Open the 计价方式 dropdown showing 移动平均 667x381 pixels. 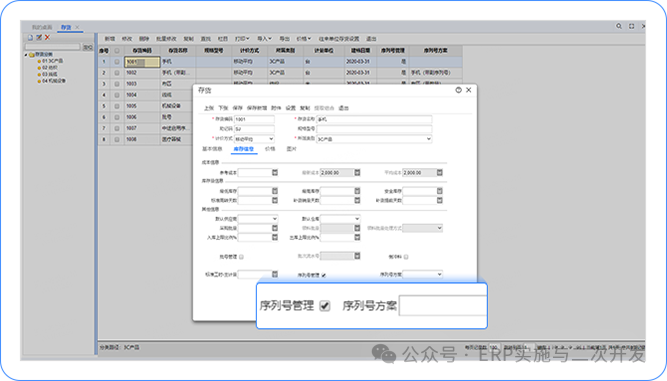tap(254, 139)
